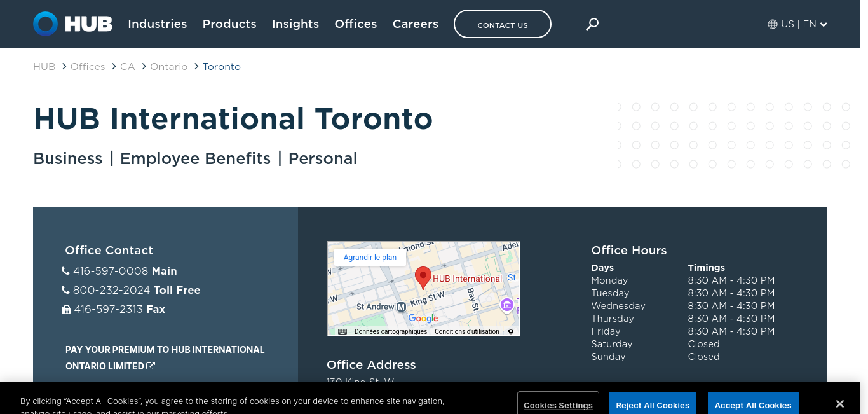Click the fax icon beside 416-597-2313
The width and height of the screenshot is (868, 414).
point(66,310)
